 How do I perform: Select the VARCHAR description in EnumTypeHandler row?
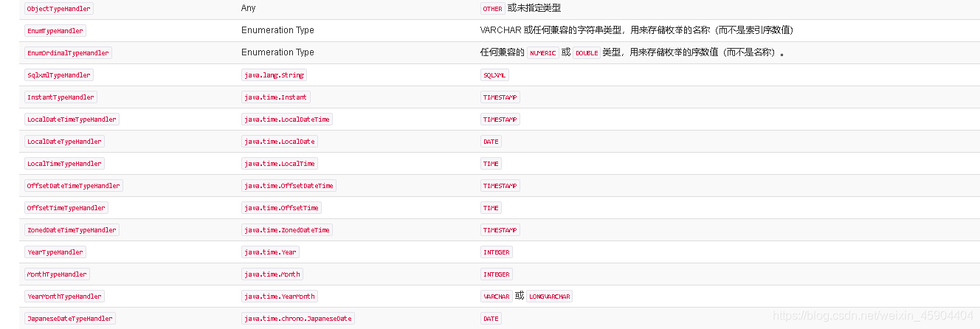637,30
